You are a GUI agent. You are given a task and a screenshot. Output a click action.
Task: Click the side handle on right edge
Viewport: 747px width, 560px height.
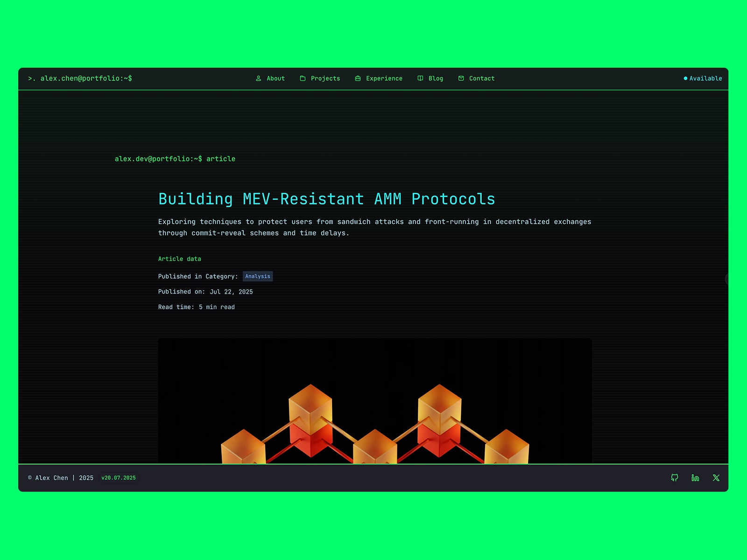click(x=726, y=279)
